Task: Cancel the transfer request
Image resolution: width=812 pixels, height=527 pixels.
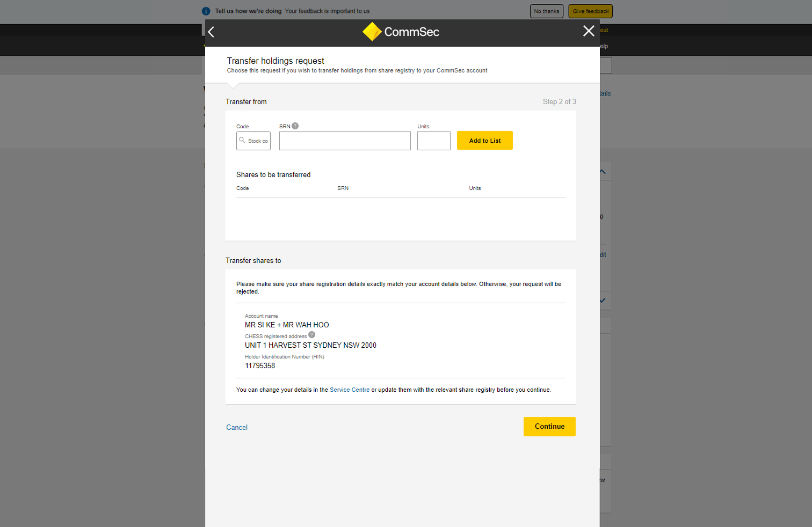Action: [x=237, y=428]
